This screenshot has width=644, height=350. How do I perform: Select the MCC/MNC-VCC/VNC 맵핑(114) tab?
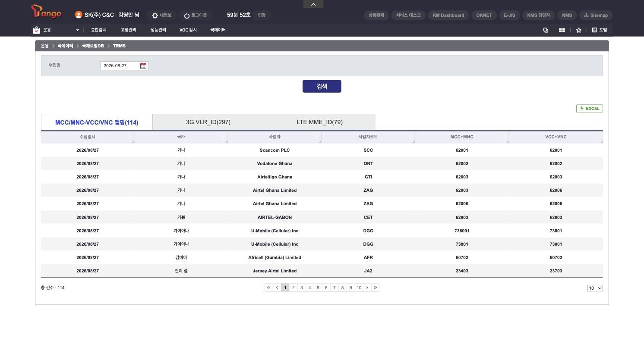(x=97, y=122)
